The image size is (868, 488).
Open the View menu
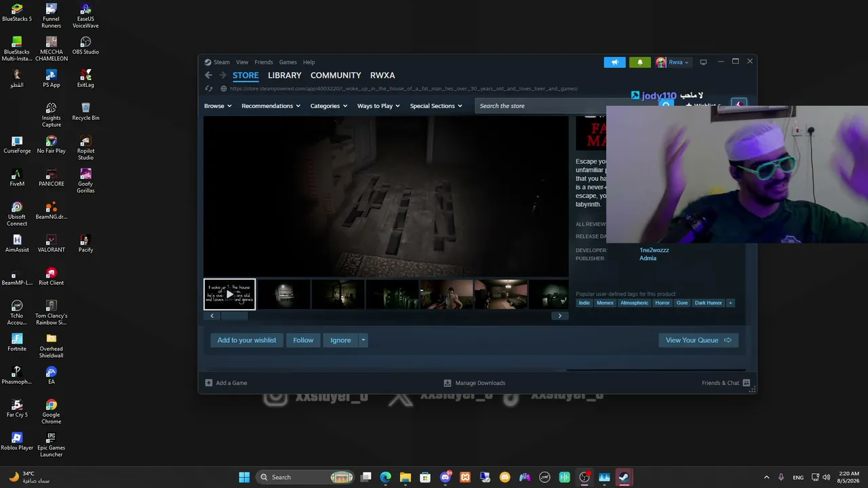click(242, 62)
